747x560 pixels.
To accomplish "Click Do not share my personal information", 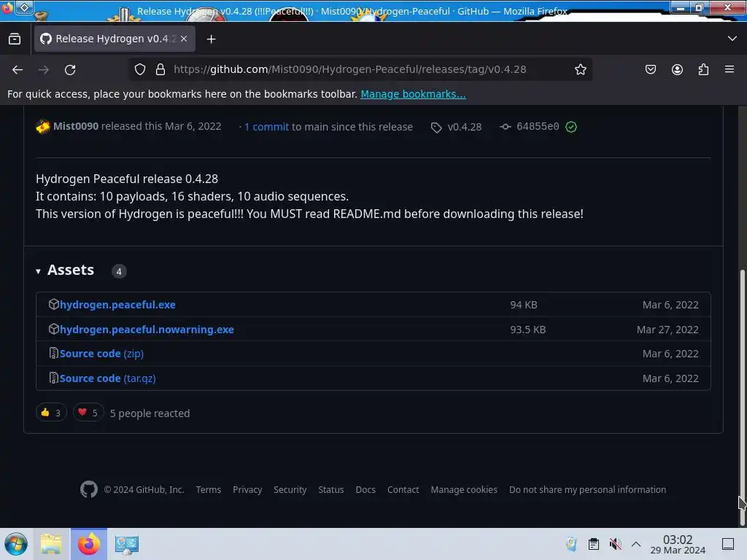I will 587,489.
